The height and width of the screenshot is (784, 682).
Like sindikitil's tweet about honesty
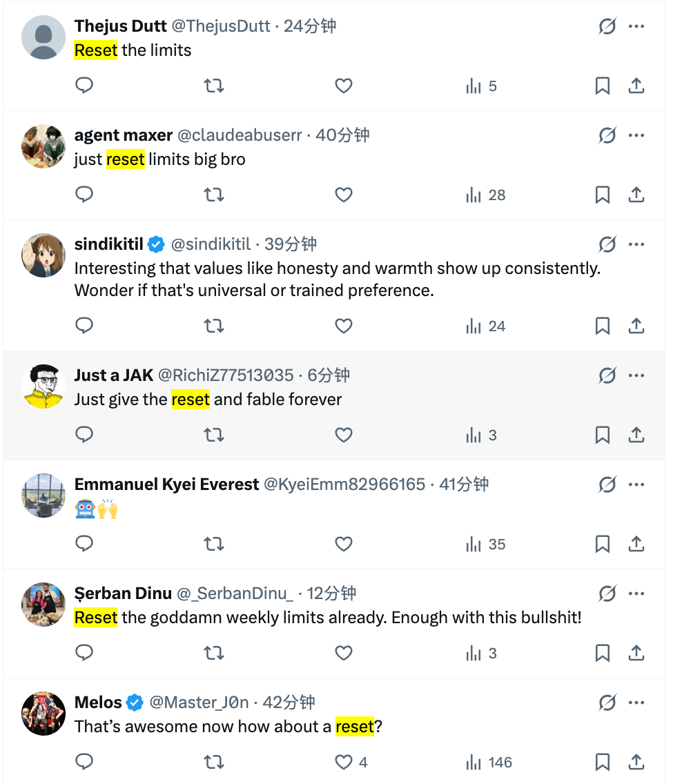point(344,326)
